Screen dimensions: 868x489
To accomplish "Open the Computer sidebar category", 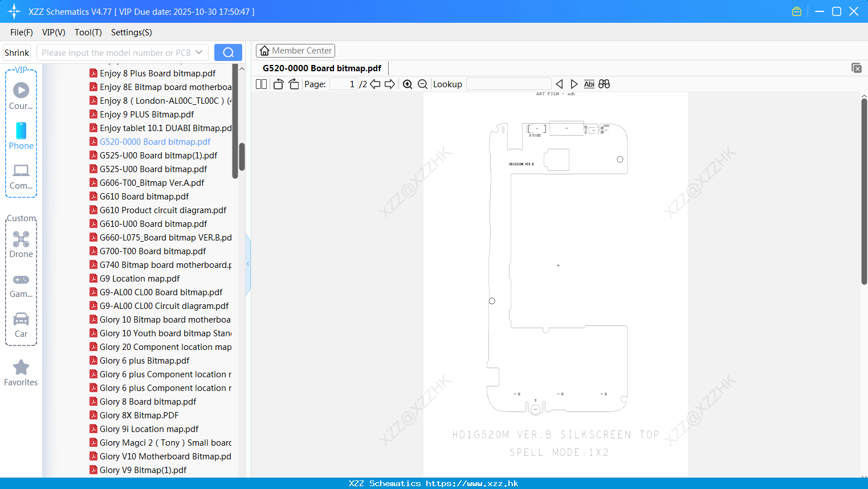I will [21, 177].
